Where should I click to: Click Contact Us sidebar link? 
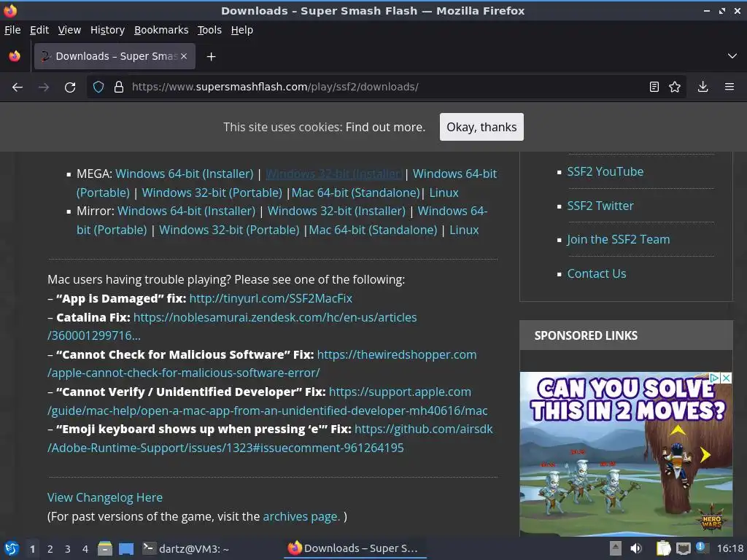597,273
